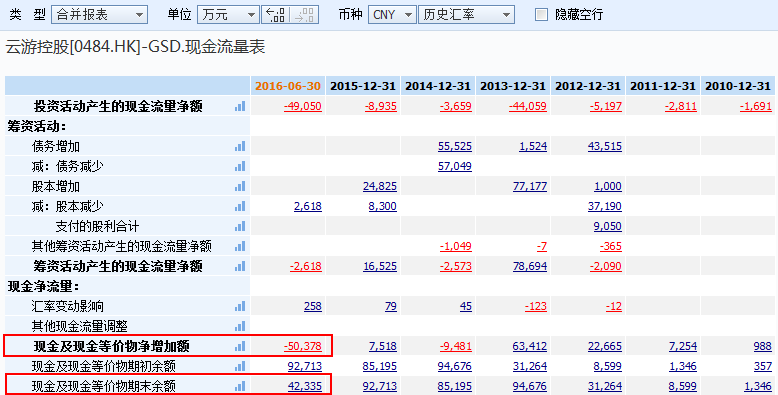778x395 pixels.
Task: Toggle the 隐藏空行 checkbox
Action: click(541, 14)
